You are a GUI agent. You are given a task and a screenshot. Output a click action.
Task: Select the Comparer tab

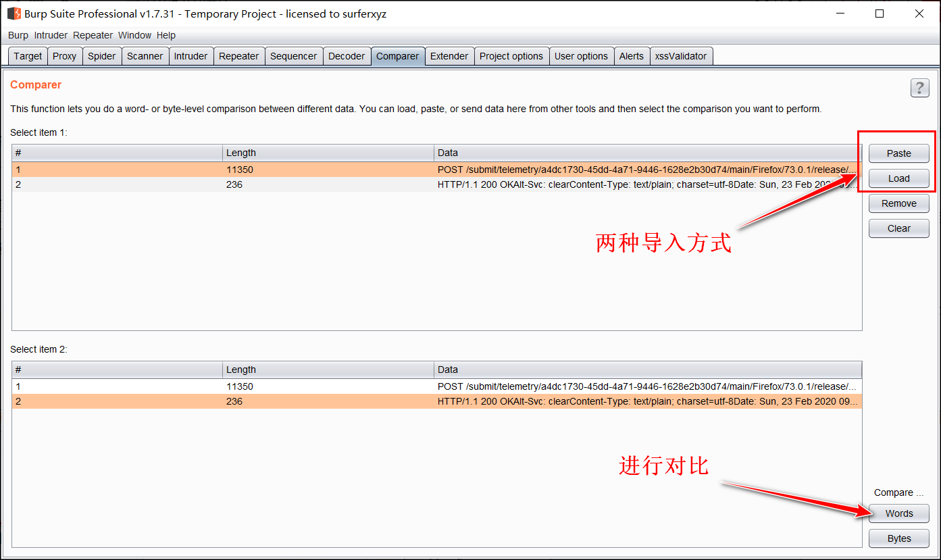tap(397, 56)
